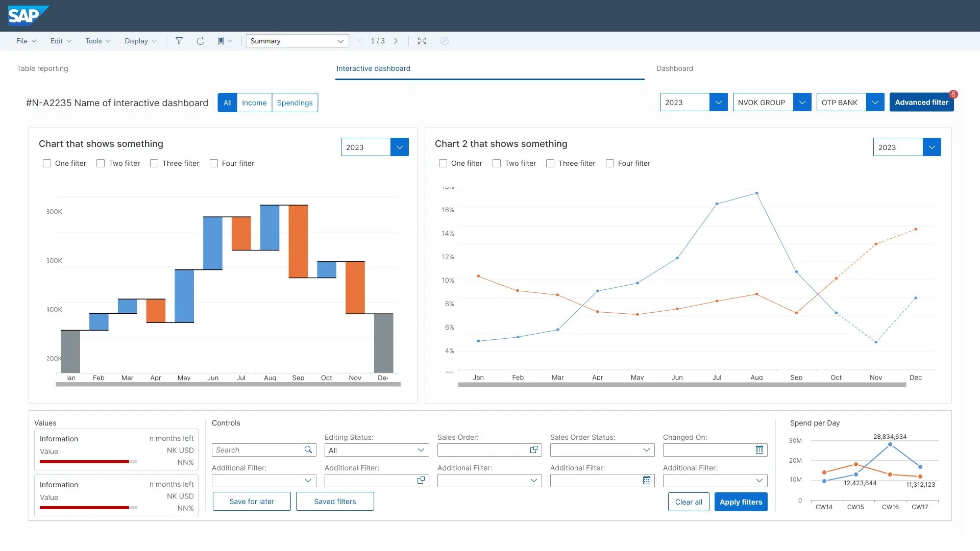
Task: Switch to the Table reporting tab
Action: tap(42, 68)
